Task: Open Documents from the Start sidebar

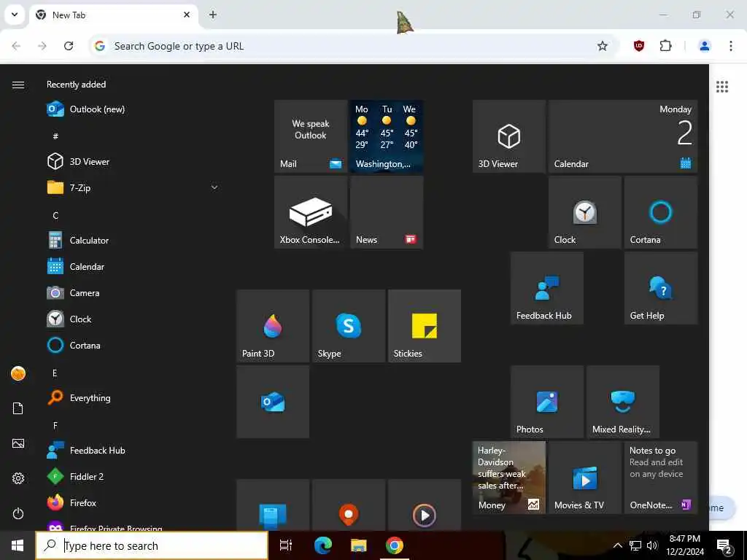Action: pos(18,408)
